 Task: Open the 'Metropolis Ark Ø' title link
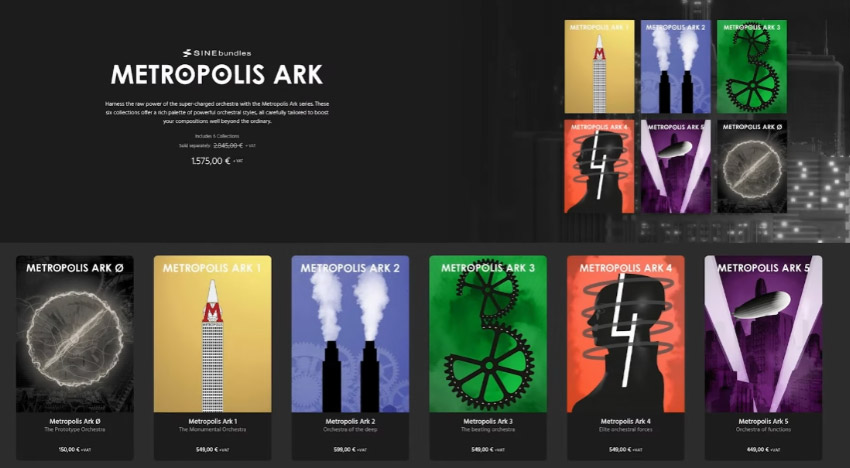tap(75, 421)
